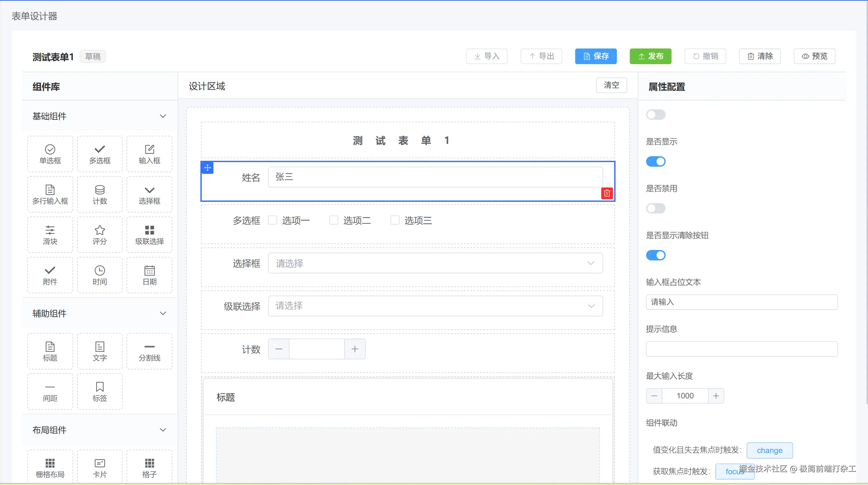Click the green 发布 publish button
Image resolution: width=868 pixels, height=485 pixels.
[650, 56]
